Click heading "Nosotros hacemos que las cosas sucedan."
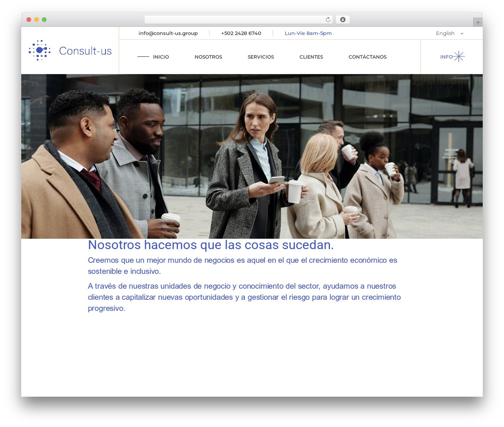The width and height of the screenshot is (504, 427). point(211,245)
